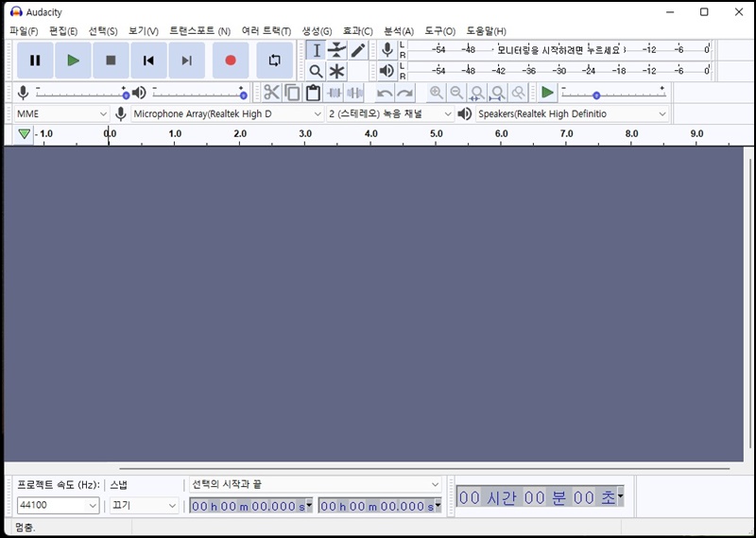Open the 트랜스포트(N) menu
756x538 pixels.
[199, 31]
